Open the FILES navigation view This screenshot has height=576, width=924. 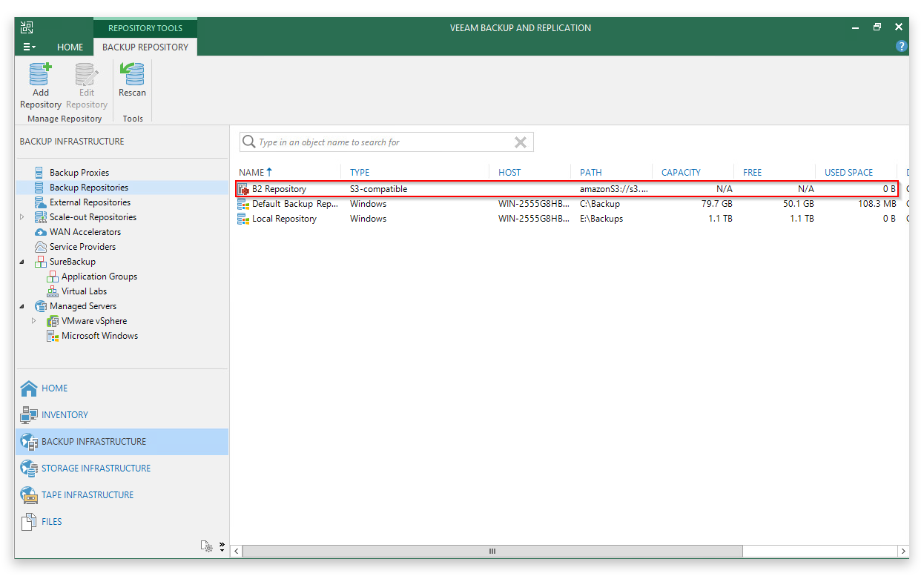click(122, 521)
